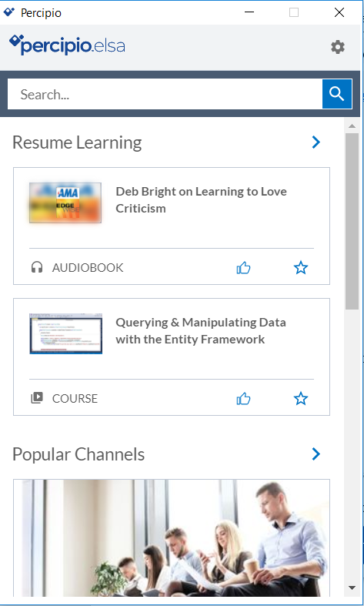Click the video icon beside COURSE
Screen dimensions: 364x606
[37, 398]
